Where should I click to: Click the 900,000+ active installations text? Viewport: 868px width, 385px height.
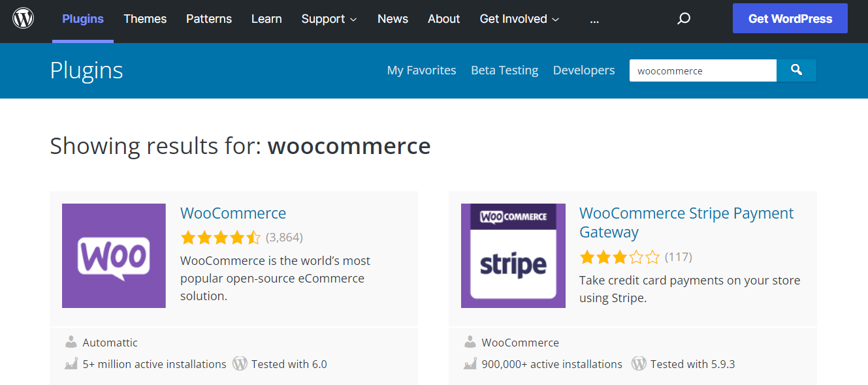552,364
